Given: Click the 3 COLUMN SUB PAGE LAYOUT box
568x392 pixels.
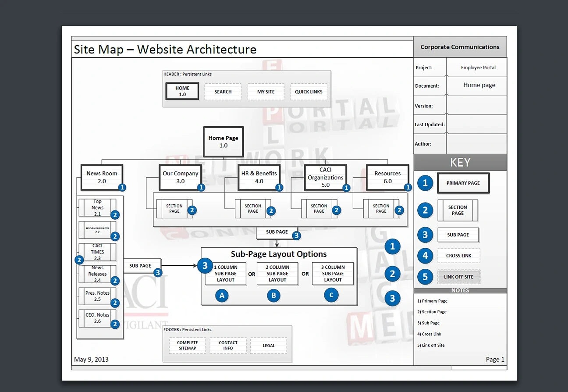Looking at the screenshot, I should [x=333, y=274].
